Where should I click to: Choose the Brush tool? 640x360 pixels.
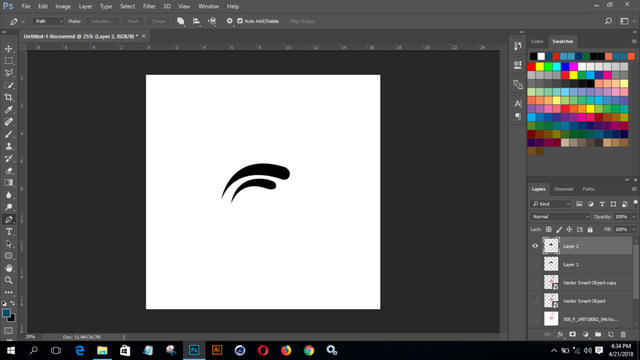[9, 134]
